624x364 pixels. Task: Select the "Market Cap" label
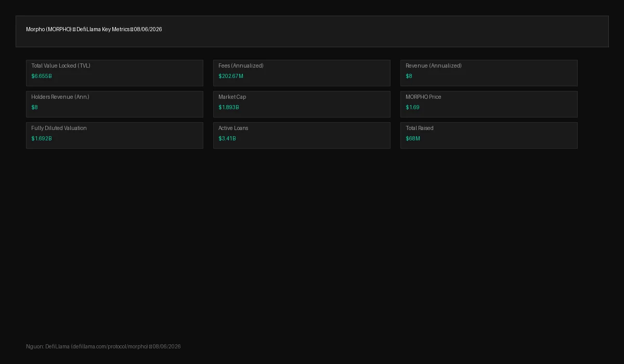pyautogui.click(x=232, y=97)
